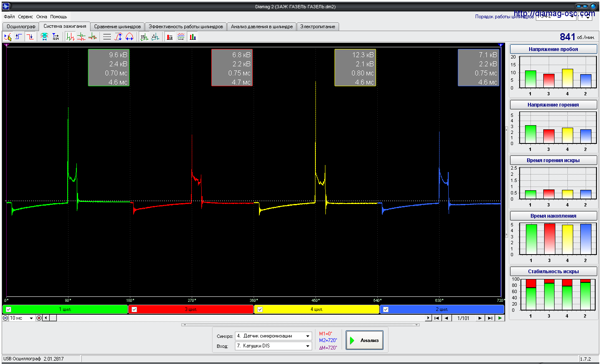Viewport: 601px width, 364px height.
Task: Collapse bottom panel via dotted expander bar
Action: (x=300, y=325)
